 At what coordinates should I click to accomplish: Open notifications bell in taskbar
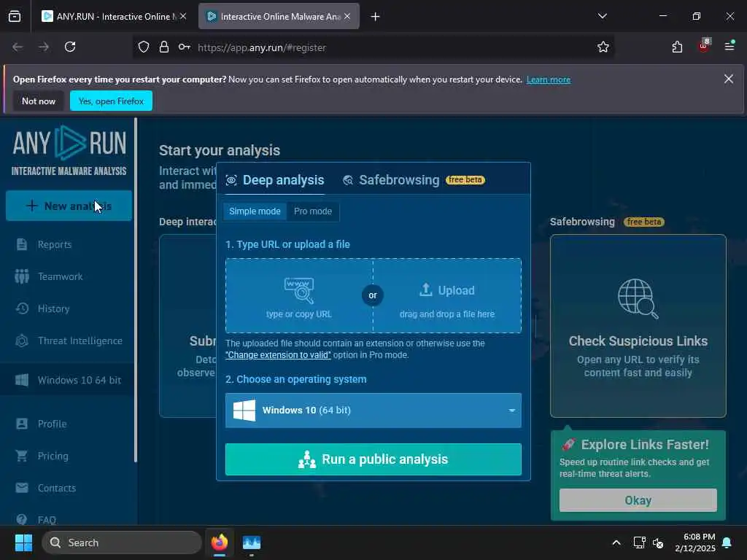point(727,542)
